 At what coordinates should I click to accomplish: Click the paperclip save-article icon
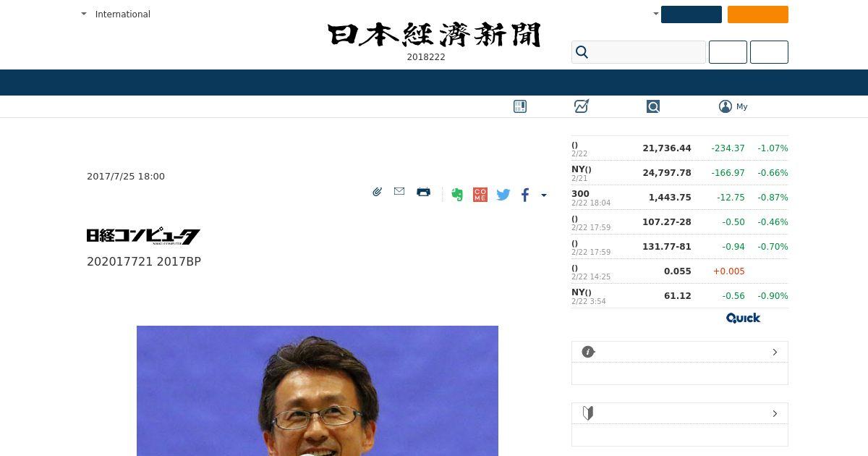click(x=377, y=192)
